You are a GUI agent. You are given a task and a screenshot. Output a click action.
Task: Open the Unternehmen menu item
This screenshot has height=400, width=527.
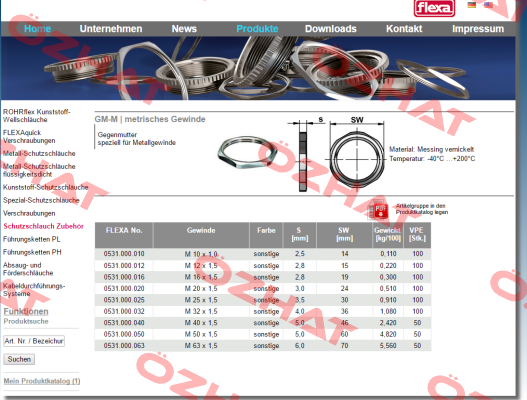111,29
